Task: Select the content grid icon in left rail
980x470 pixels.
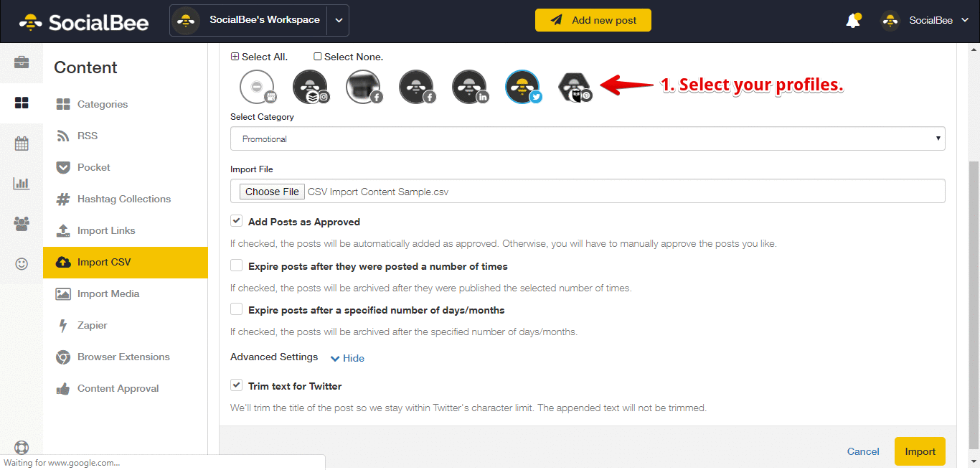Action: pos(22,103)
